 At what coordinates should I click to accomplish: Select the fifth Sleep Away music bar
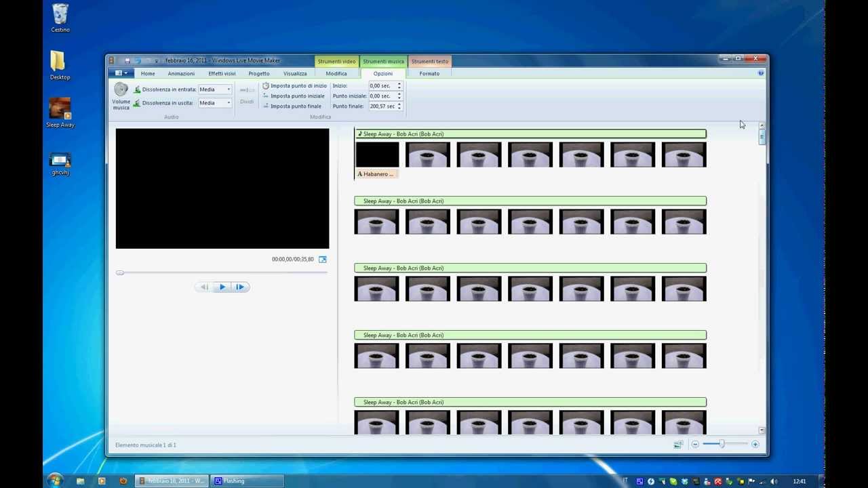pyautogui.click(x=530, y=403)
